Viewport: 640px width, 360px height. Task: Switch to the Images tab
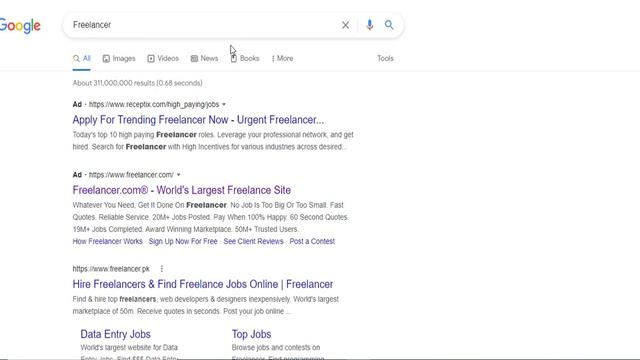tap(119, 58)
